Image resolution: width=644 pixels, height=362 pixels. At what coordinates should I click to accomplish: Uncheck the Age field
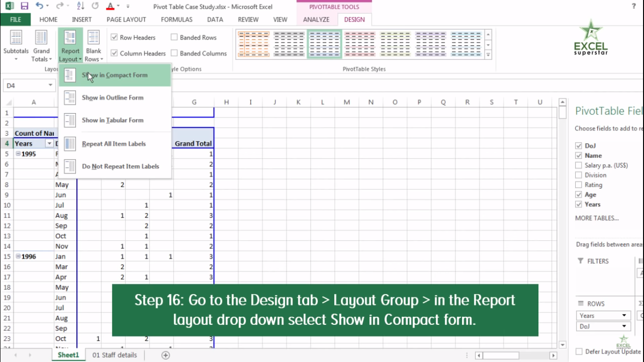pos(578,195)
